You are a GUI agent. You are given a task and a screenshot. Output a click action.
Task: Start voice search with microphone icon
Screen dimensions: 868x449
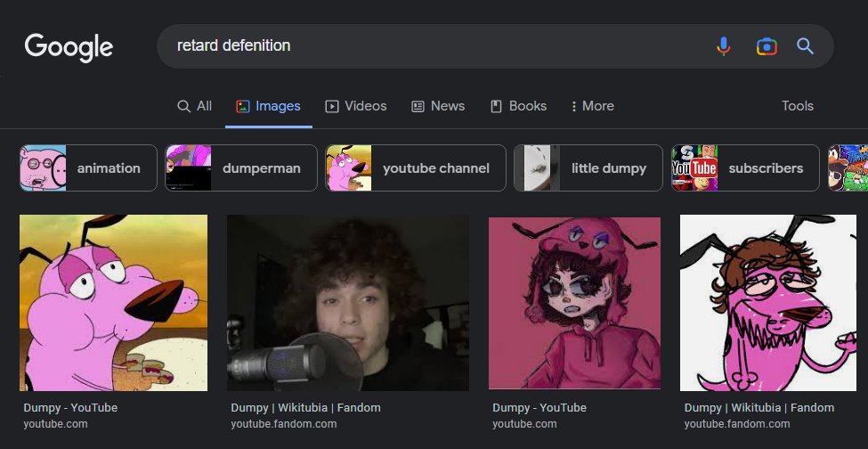point(723,46)
